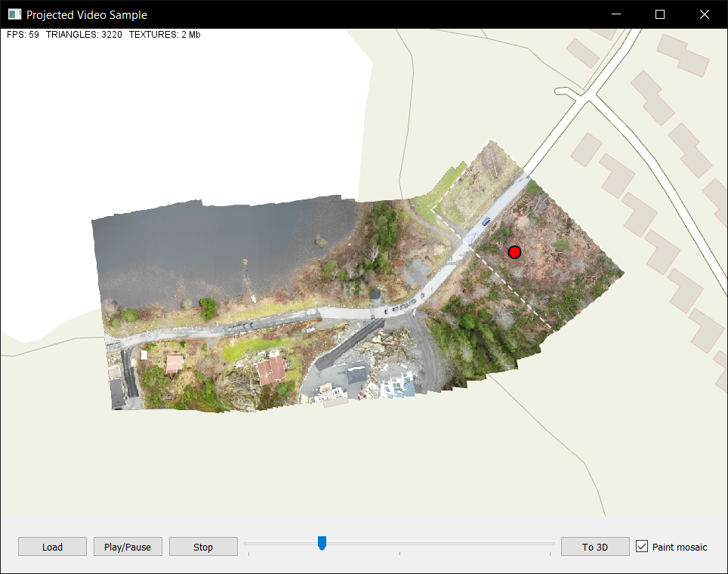Viewport: 728px width, 574px height.
Task: Click the TEXTURES: 2 Mb status text
Action: (x=165, y=35)
